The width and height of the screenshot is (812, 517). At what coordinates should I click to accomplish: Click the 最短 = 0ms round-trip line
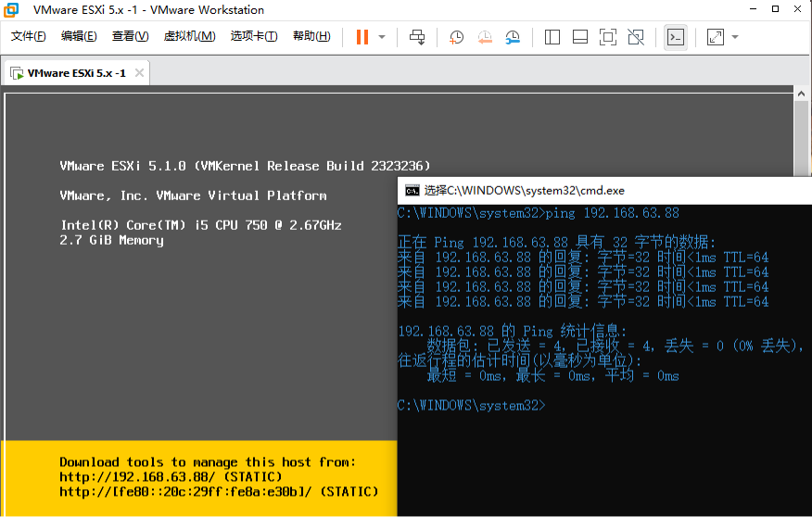552,376
